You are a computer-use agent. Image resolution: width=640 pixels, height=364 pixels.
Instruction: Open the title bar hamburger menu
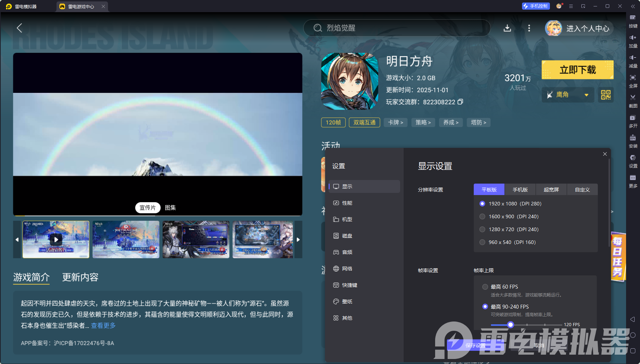pyautogui.click(x=571, y=6)
